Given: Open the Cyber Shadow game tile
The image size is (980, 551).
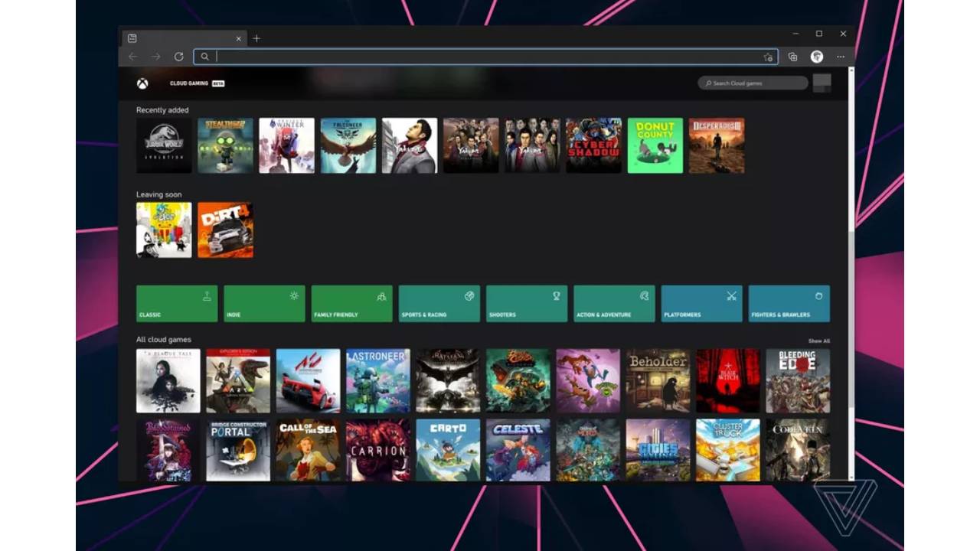Looking at the screenshot, I should click(x=594, y=145).
